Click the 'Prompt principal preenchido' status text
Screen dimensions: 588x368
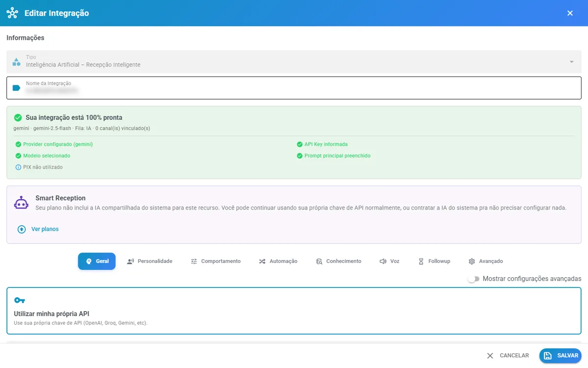337,156
